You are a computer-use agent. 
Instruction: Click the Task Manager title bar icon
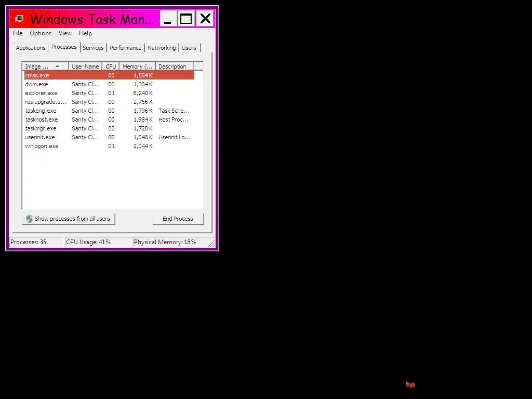(19, 19)
